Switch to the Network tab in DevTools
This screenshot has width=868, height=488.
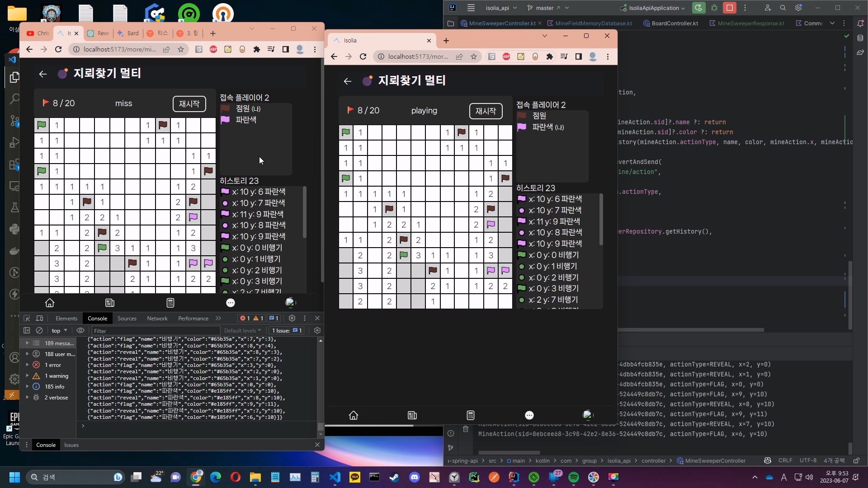157,318
